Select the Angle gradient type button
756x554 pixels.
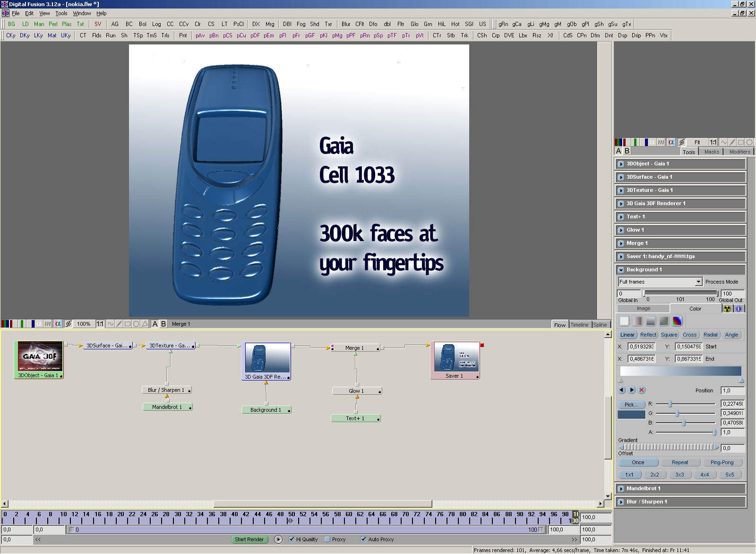point(731,335)
